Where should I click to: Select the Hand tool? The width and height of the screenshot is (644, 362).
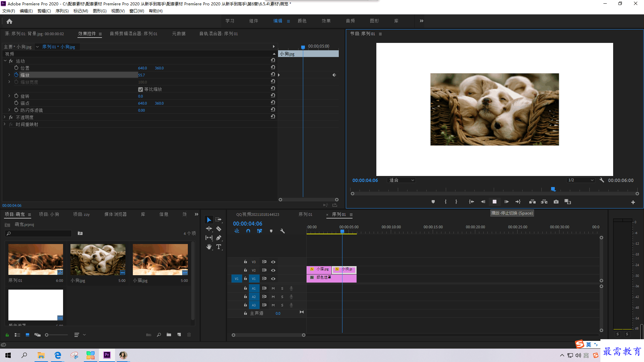[209, 247]
